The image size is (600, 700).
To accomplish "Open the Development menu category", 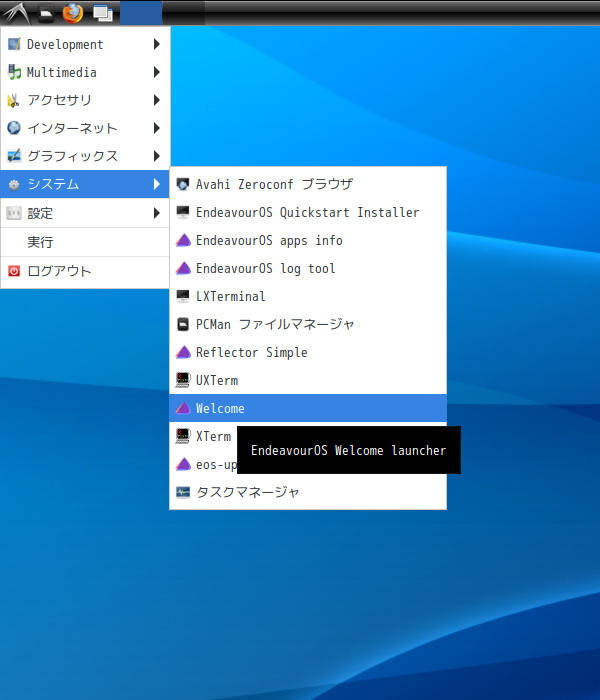I will (x=85, y=44).
